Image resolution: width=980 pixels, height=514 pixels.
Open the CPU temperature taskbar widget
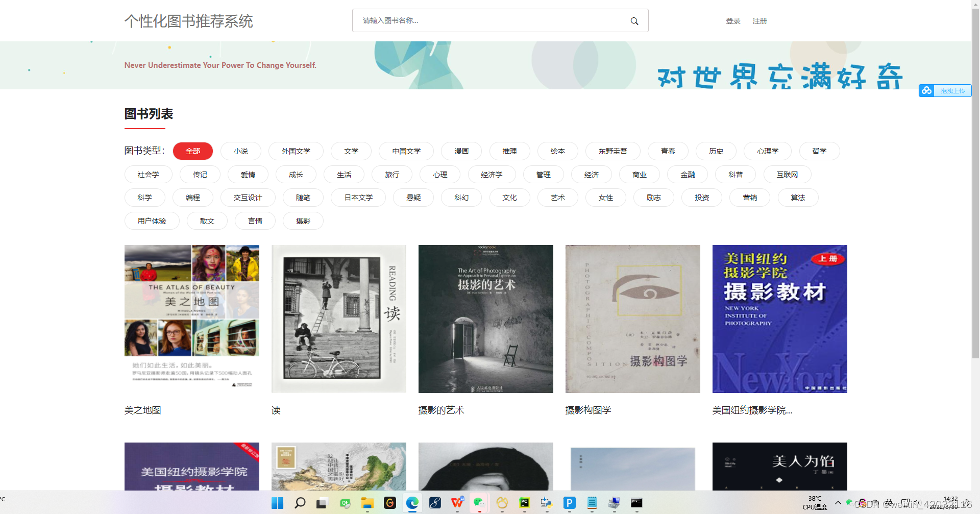pyautogui.click(x=815, y=503)
